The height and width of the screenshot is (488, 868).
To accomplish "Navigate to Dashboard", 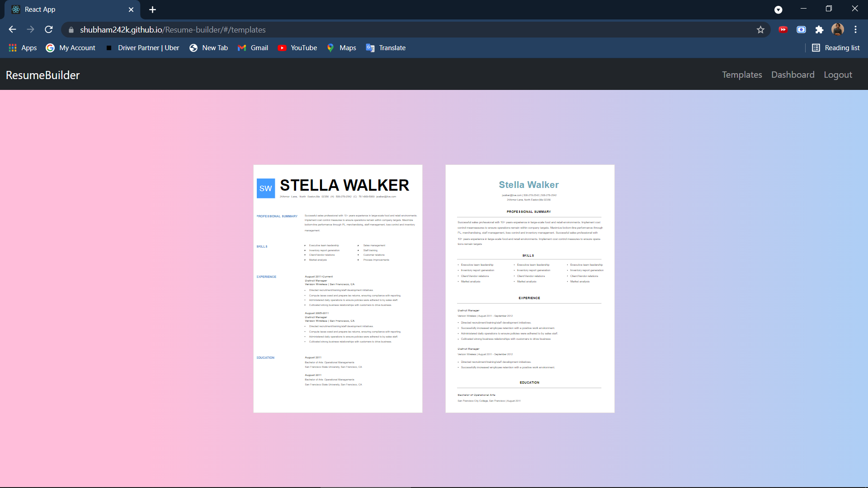I will coord(793,75).
